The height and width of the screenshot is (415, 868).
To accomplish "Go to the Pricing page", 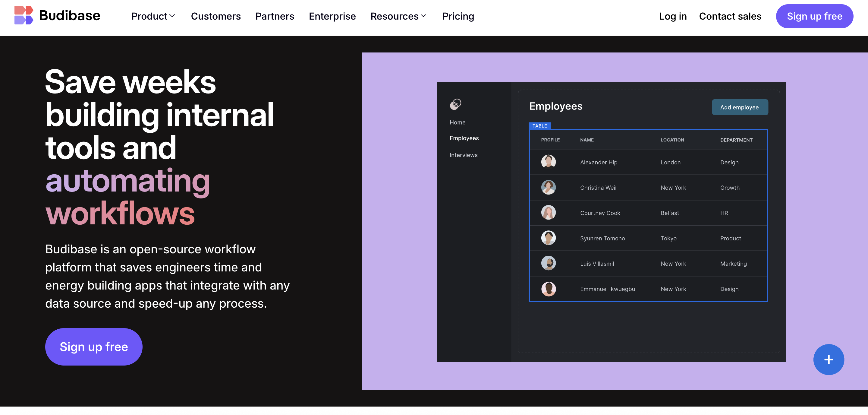I will [458, 16].
